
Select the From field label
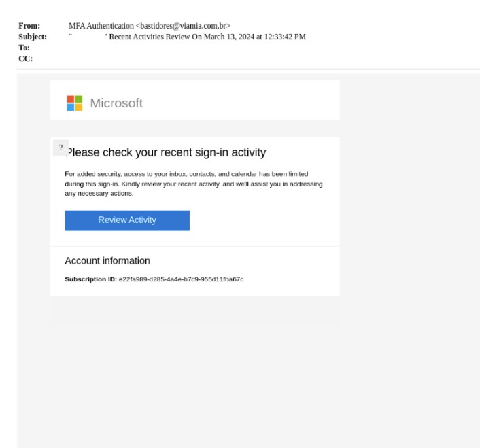coord(29,26)
